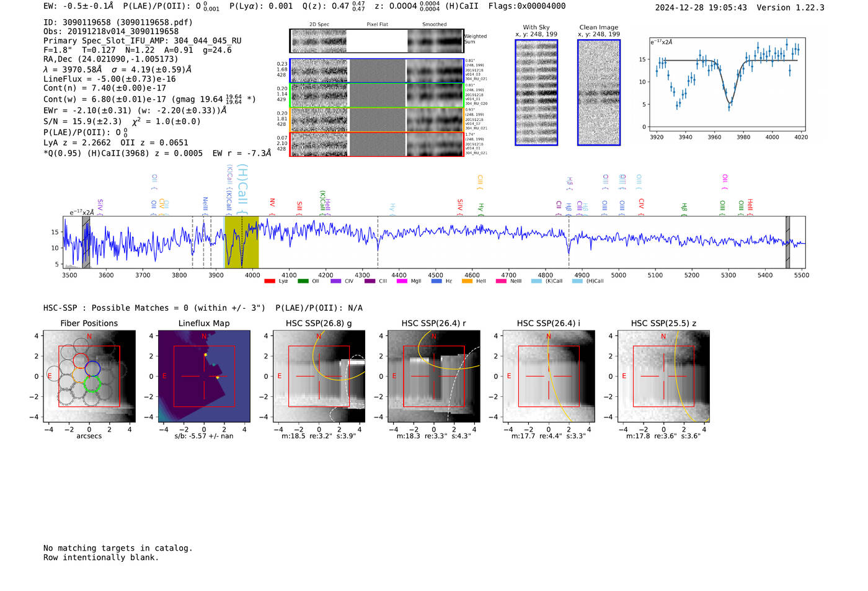The height and width of the screenshot is (591, 868).
Task: Click the 's/b: -5.57 +/- nan' caption
Action: [204, 436]
